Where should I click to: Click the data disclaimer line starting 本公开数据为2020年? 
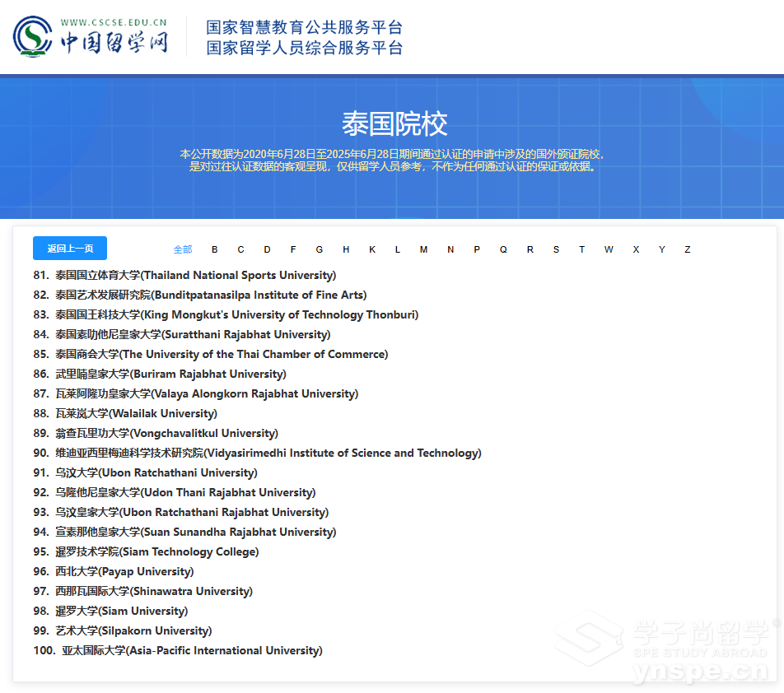392,154
